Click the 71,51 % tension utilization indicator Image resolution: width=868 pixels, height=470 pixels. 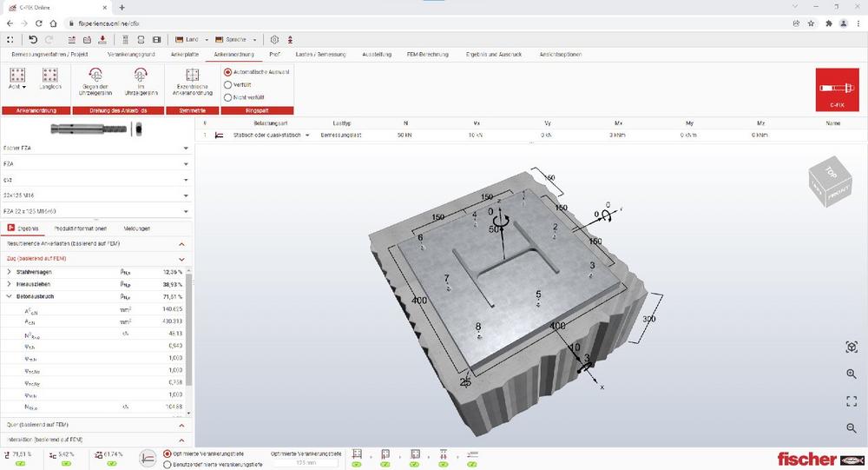(18, 458)
